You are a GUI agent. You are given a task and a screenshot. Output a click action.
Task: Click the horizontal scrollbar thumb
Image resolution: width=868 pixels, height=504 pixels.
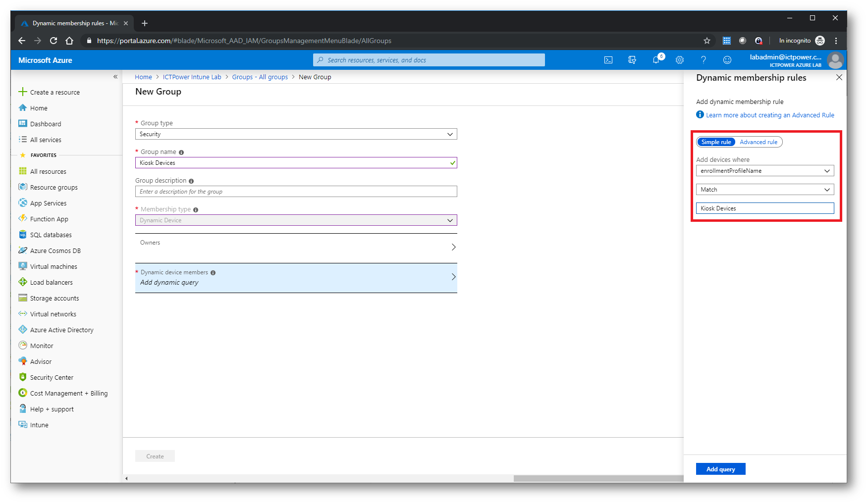pos(598,478)
